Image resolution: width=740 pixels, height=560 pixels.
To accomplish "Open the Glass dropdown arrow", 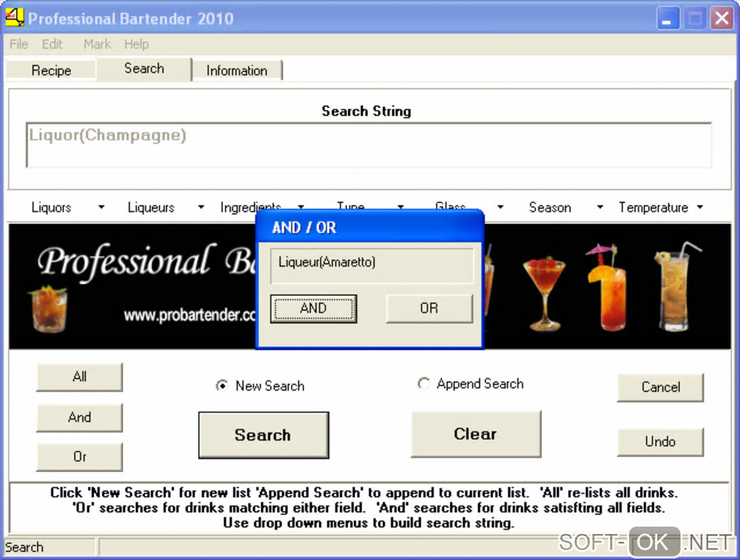I will 501,207.
